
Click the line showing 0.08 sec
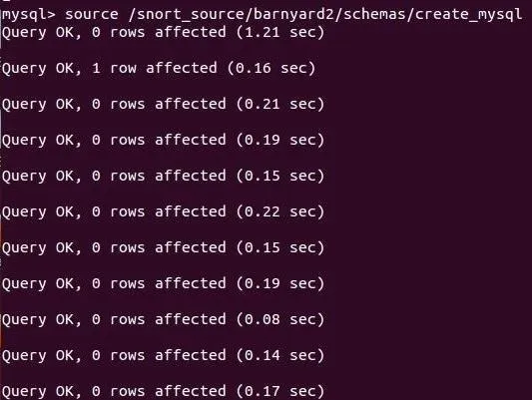tap(164, 319)
